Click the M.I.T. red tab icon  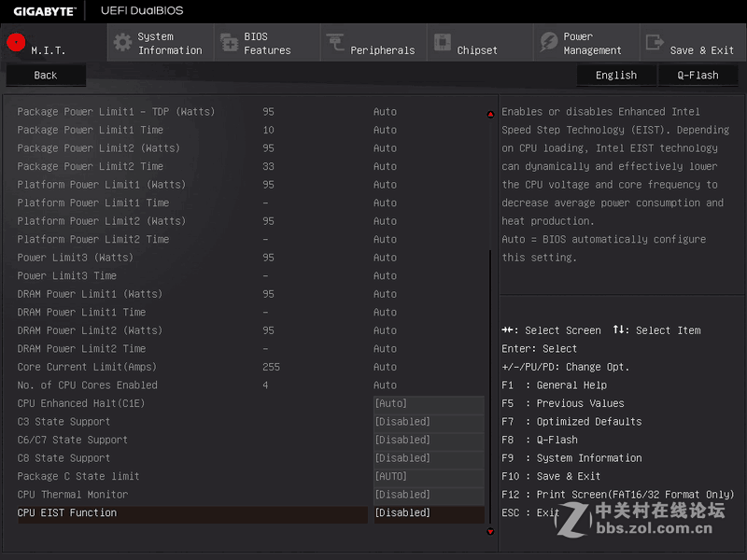click(15, 42)
